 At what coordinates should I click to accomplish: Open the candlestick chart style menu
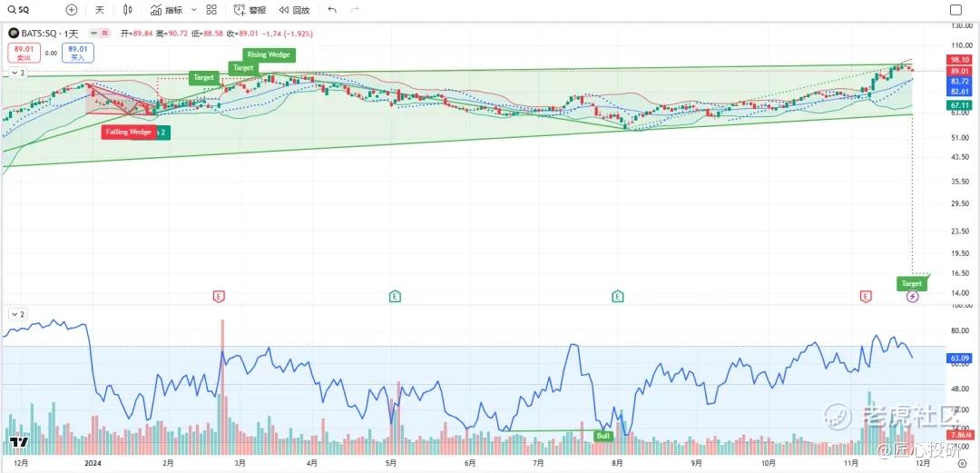point(128,10)
